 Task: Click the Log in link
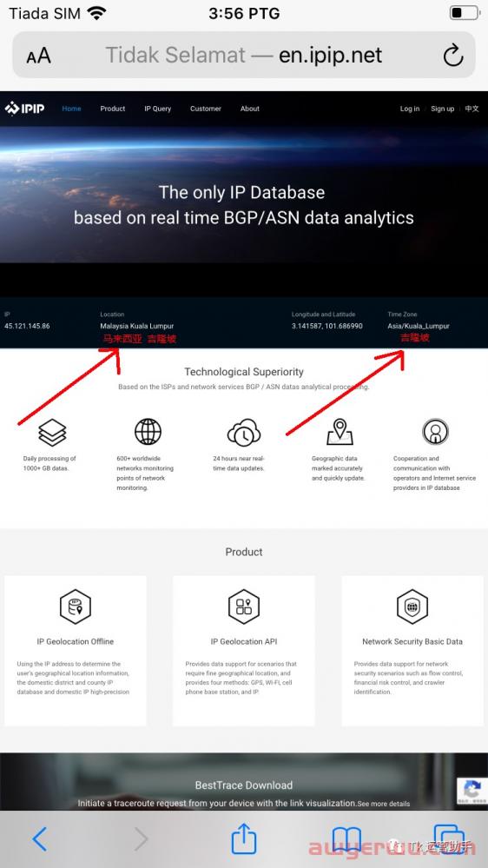pyautogui.click(x=410, y=109)
